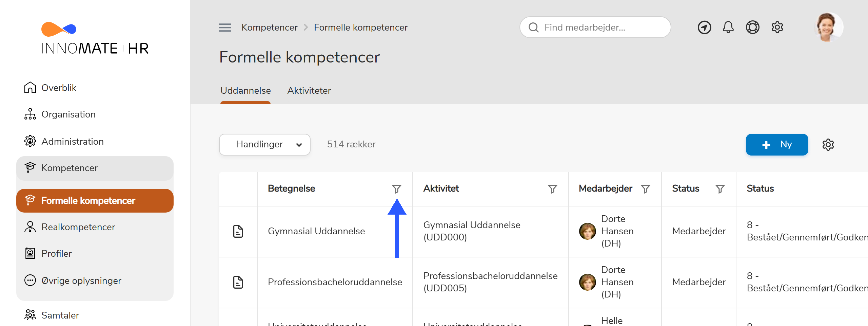Screen dimensions: 868x326
Task: Click the Realkompetencer person icon
Action: 30,227
